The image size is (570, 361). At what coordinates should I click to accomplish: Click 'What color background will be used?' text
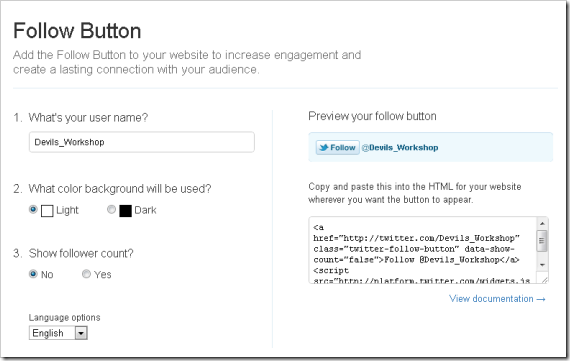[x=120, y=189]
